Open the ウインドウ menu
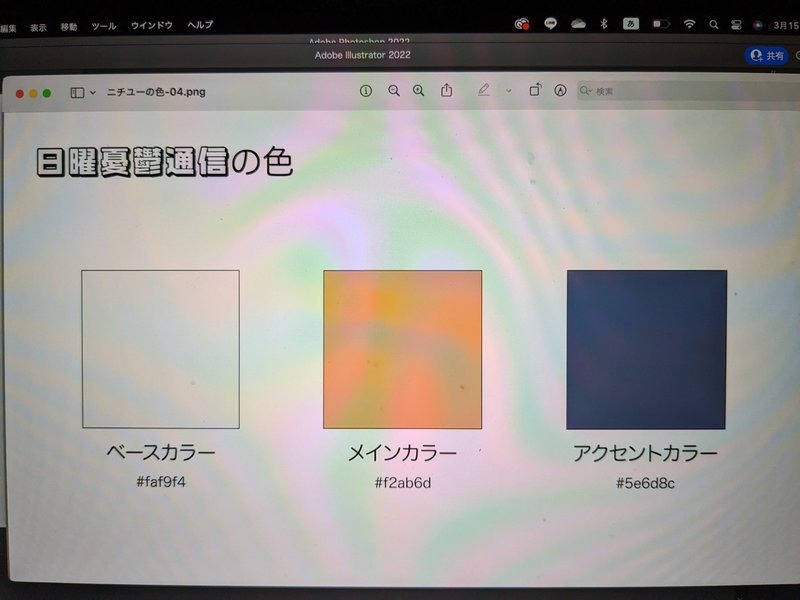Viewport: 800px width, 600px height. (x=152, y=25)
